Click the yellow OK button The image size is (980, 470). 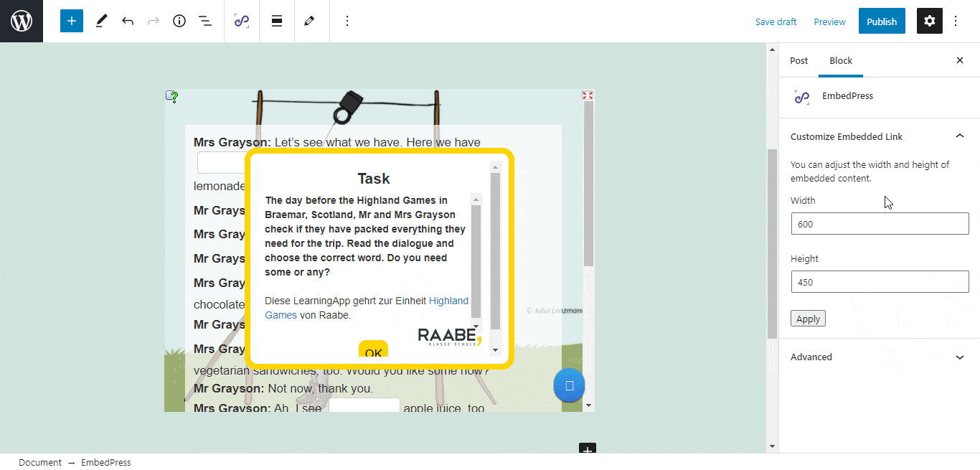[x=373, y=349]
